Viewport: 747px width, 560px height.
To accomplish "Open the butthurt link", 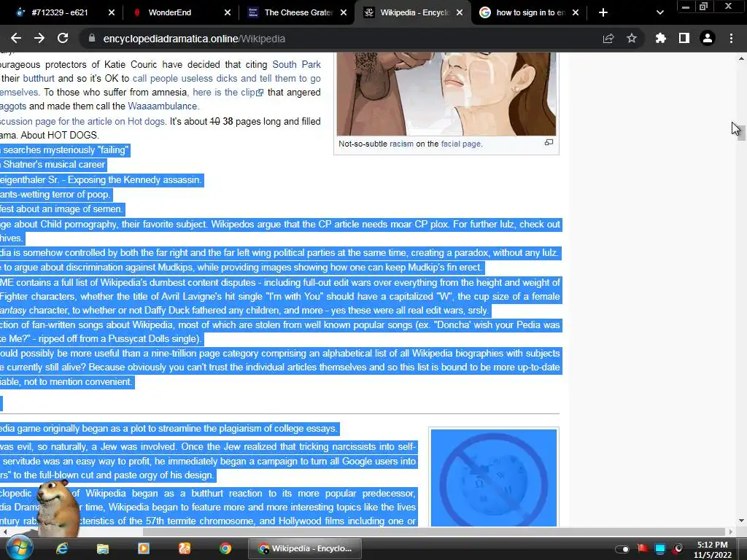I will [x=39, y=78].
